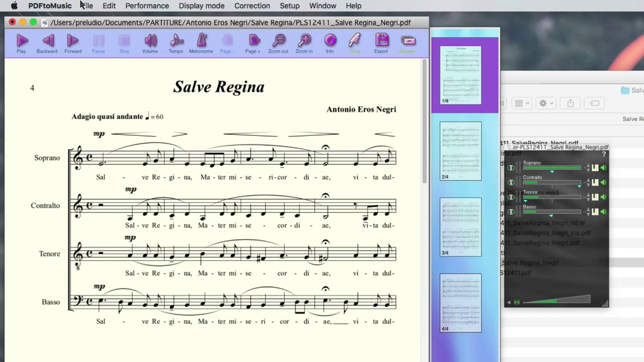644x362 pixels.
Task: Open the Info toolbar icon
Action: (330, 41)
